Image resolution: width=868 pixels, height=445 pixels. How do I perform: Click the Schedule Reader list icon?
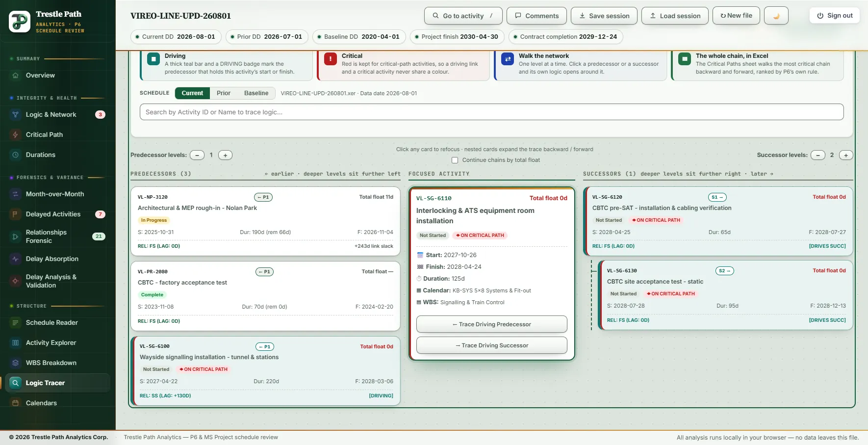pyautogui.click(x=15, y=323)
